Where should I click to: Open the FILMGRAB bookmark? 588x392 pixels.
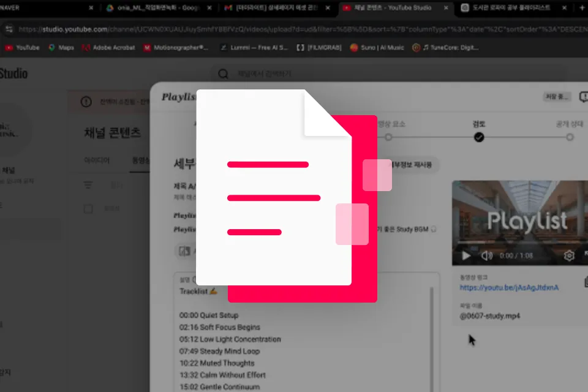319,48
